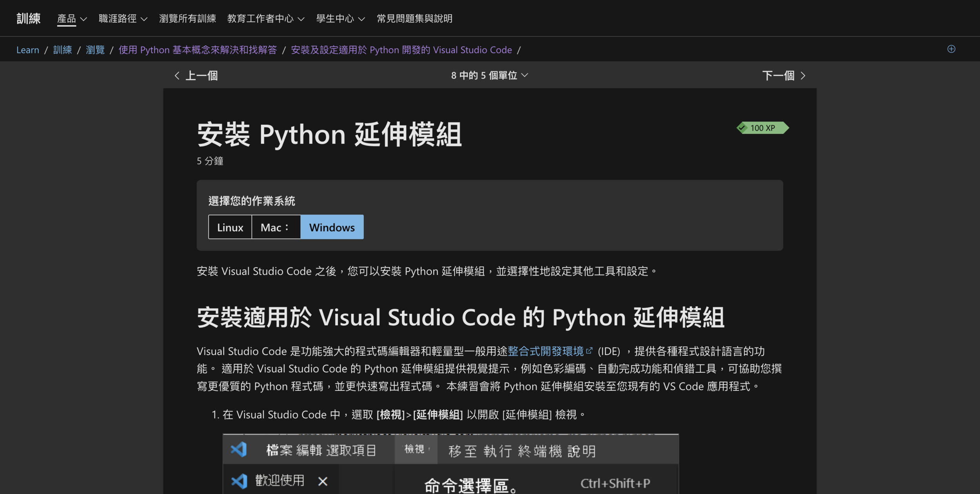Click the right chevron beside 下一個
This screenshot has height=494, width=980.
[x=803, y=76]
